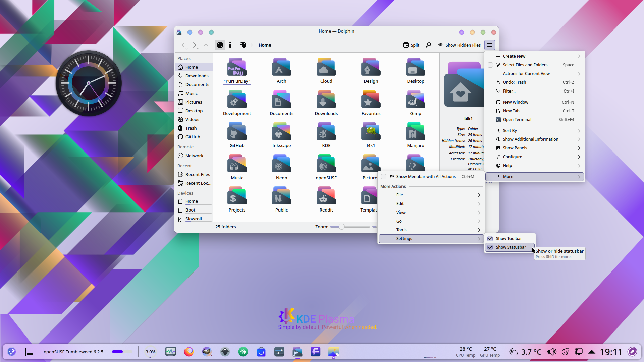
Task: Select the GitHub folder icon
Action: coord(237,131)
